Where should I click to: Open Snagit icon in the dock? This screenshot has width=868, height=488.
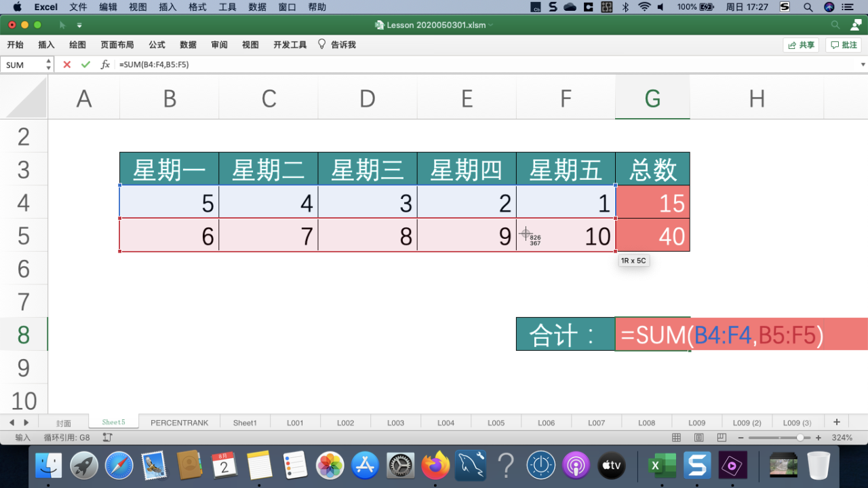coord(697,465)
